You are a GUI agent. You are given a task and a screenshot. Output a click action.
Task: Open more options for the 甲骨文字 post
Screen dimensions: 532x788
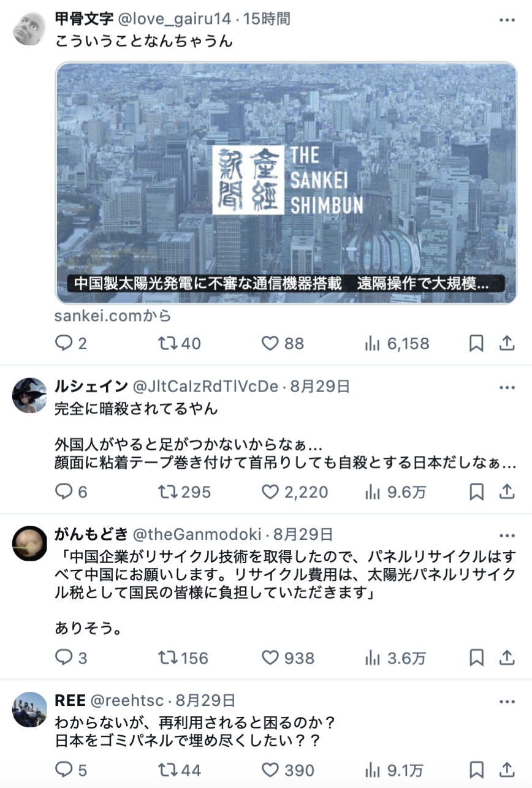tap(507, 20)
